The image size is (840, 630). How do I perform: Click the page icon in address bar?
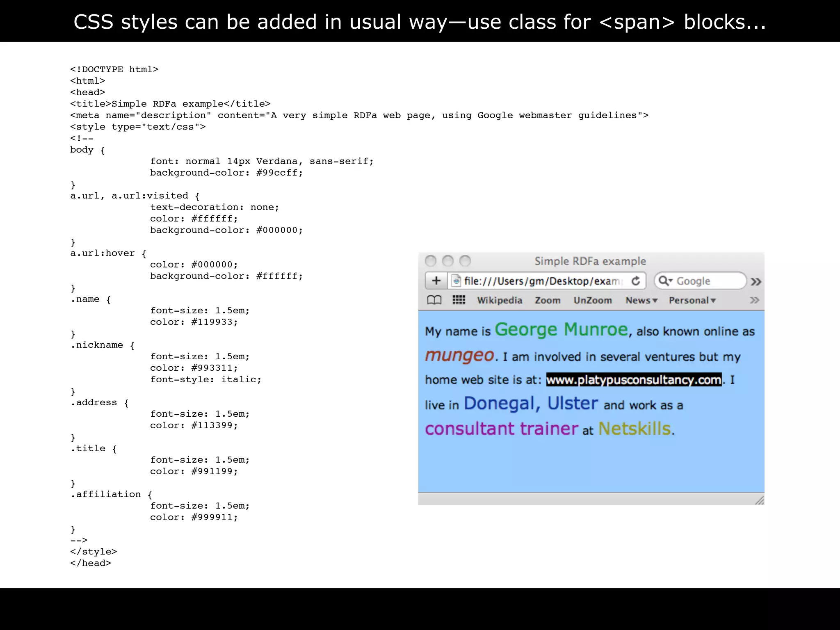tap(456, 281)
